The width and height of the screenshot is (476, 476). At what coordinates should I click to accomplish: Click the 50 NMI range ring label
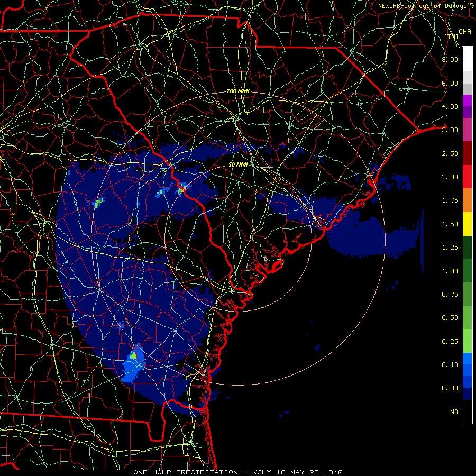(x=239, y=164)
